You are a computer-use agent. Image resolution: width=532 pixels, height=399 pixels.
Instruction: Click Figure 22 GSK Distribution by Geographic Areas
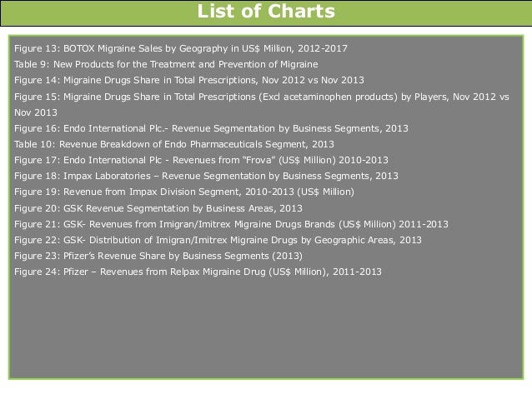(218, 240)
